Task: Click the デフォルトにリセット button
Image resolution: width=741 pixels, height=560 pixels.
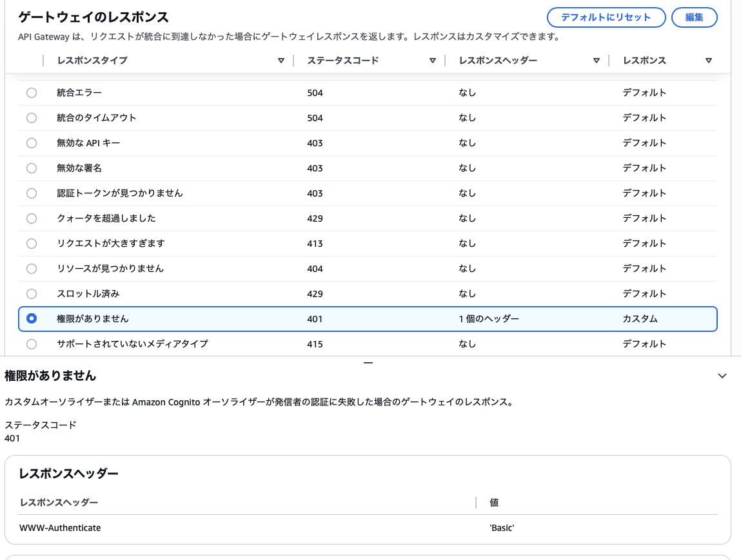Action: [x=606, y=17]
